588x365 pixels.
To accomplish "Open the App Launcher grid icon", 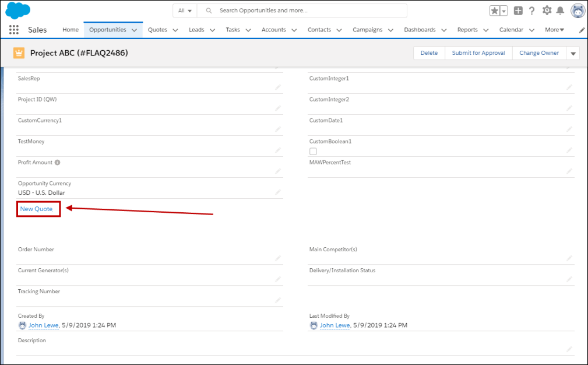I will 14,30.
